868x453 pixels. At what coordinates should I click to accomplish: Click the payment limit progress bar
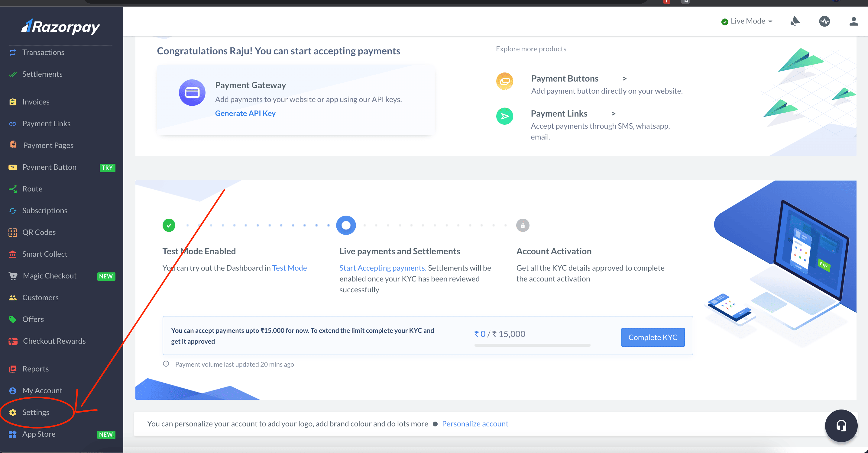[x=533, y=345]
